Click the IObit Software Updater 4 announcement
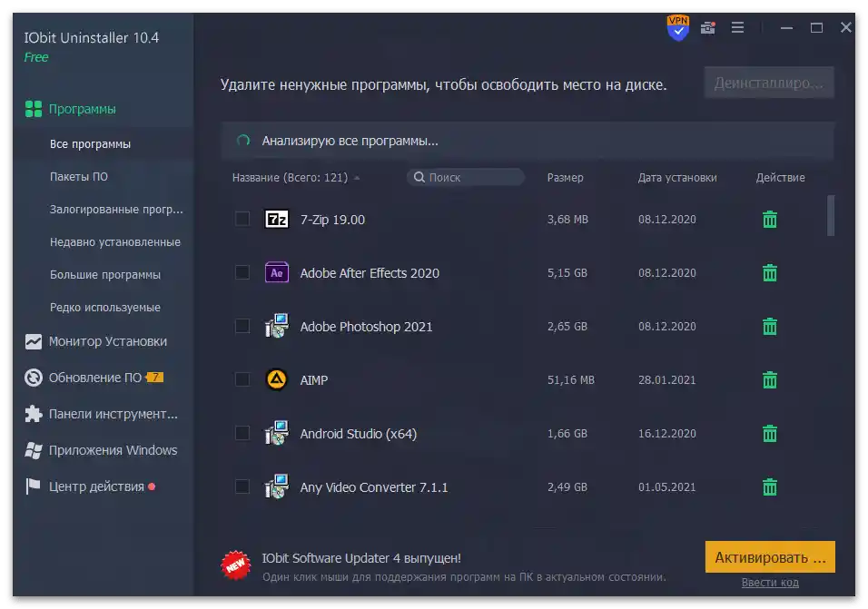The width and height of the screenshot is (868, 609). [361, 558]
